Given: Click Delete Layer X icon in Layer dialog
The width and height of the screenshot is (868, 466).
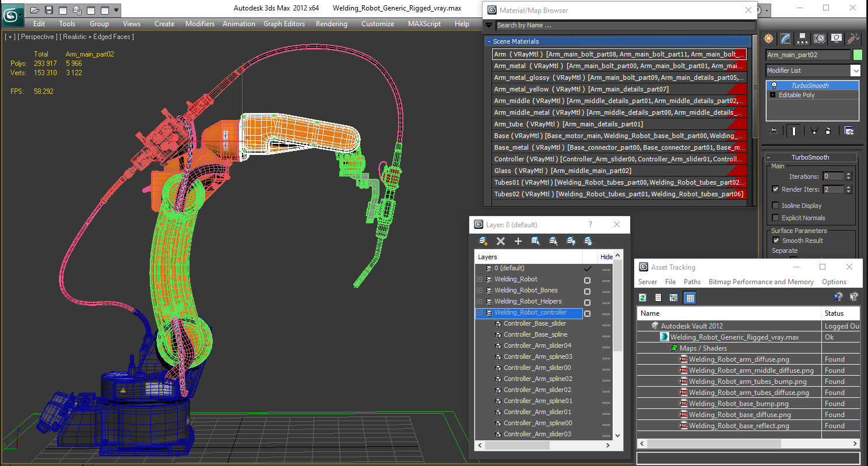Looking at the screenshot, I should 500,241.
